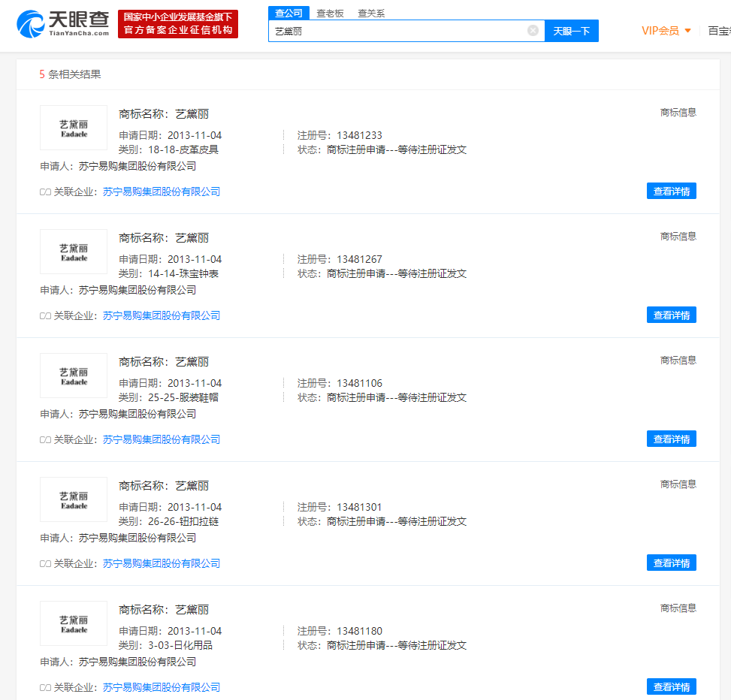Image resolution: width=731 pixels, height=700 pixels.
Task: Click the TianYanCha logo
Action: (x=63, y=24)
